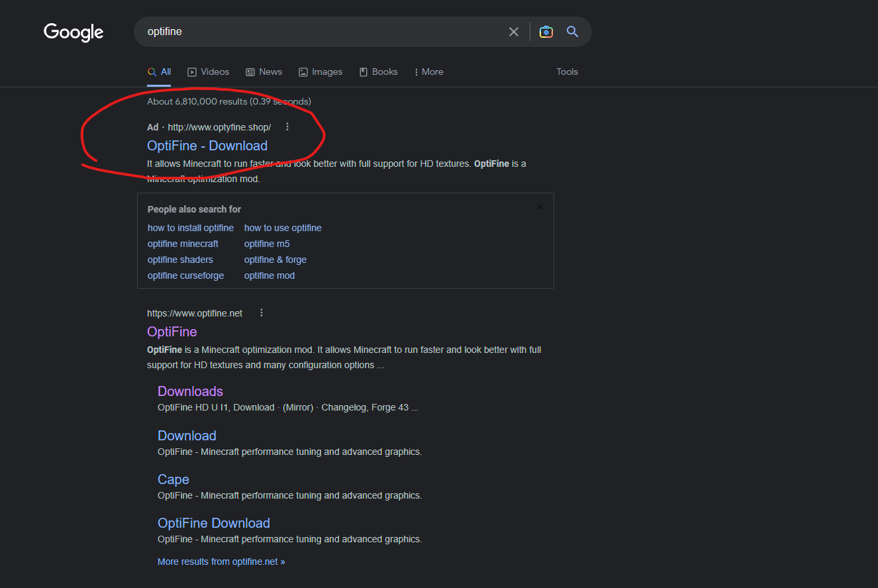This screenshot has height=588, width=878.
Task: Open the three-dot menu next to optifine.net URL
Action: (x=262, y=313)
